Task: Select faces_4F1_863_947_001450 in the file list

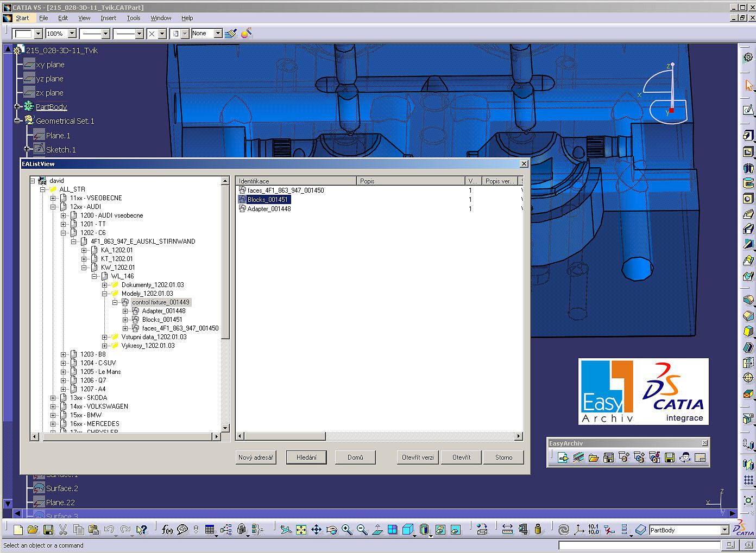Action: click(x=286, y=190)
